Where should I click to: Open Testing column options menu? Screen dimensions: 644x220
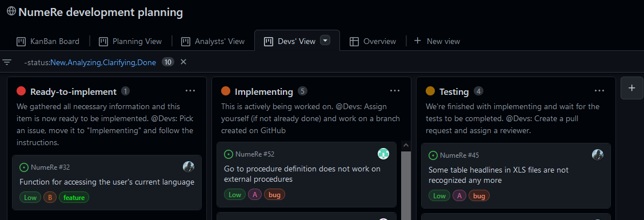[599, 91]
